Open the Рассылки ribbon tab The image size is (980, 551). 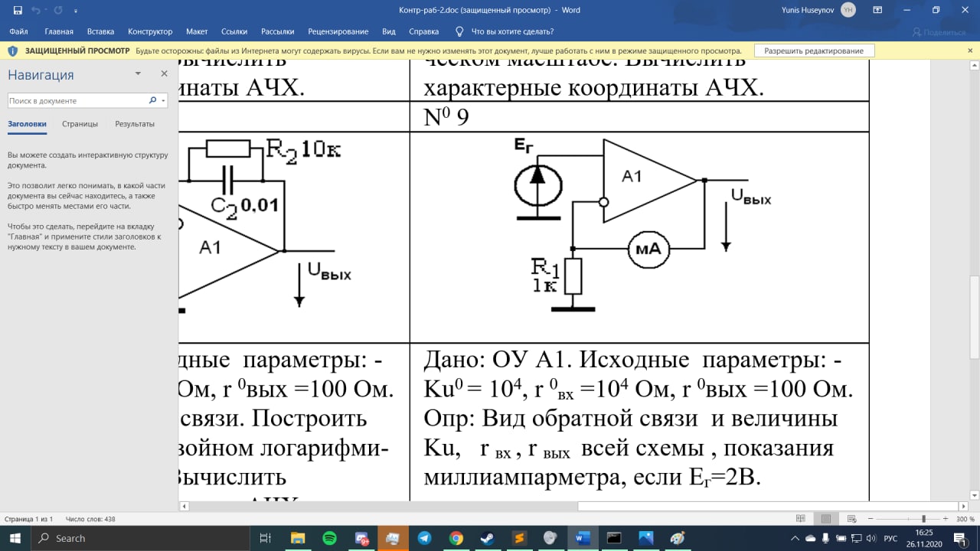pos(277,31)
